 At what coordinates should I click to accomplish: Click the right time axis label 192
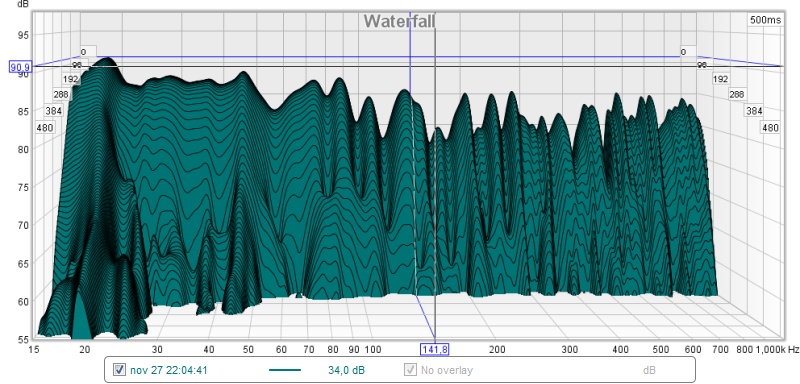click(x=720, y=79)
